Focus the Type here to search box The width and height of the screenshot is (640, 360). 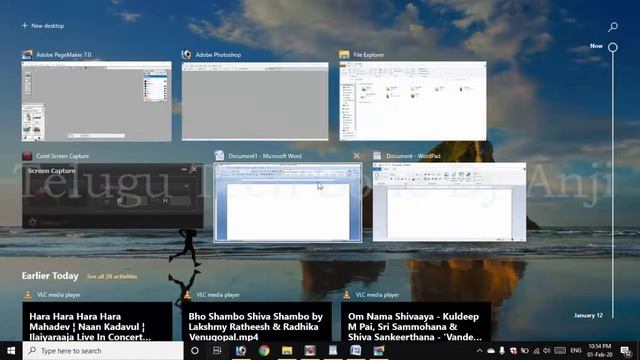click(103, 351)
